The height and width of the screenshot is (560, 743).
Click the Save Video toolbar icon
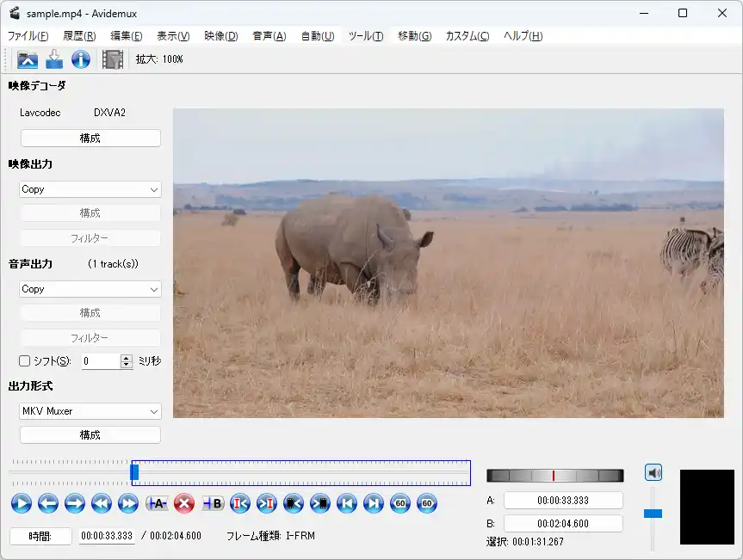click(54, 59)
